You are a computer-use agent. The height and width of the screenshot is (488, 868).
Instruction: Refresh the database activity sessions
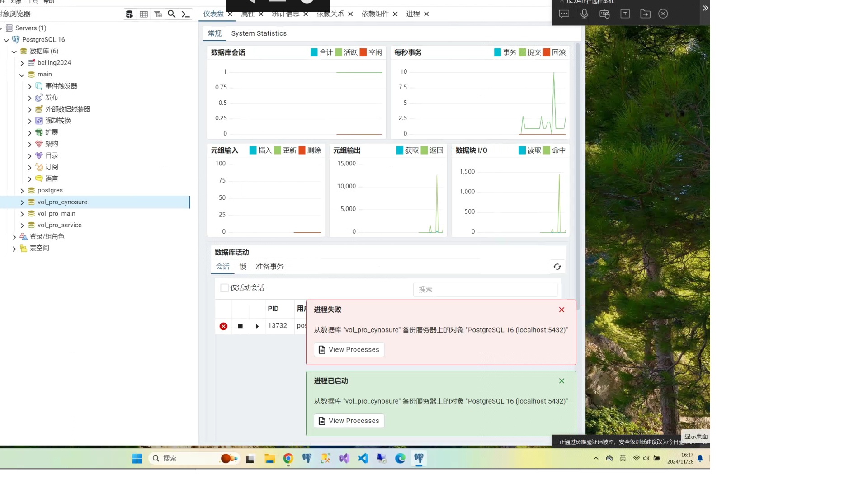coord(557,267)
